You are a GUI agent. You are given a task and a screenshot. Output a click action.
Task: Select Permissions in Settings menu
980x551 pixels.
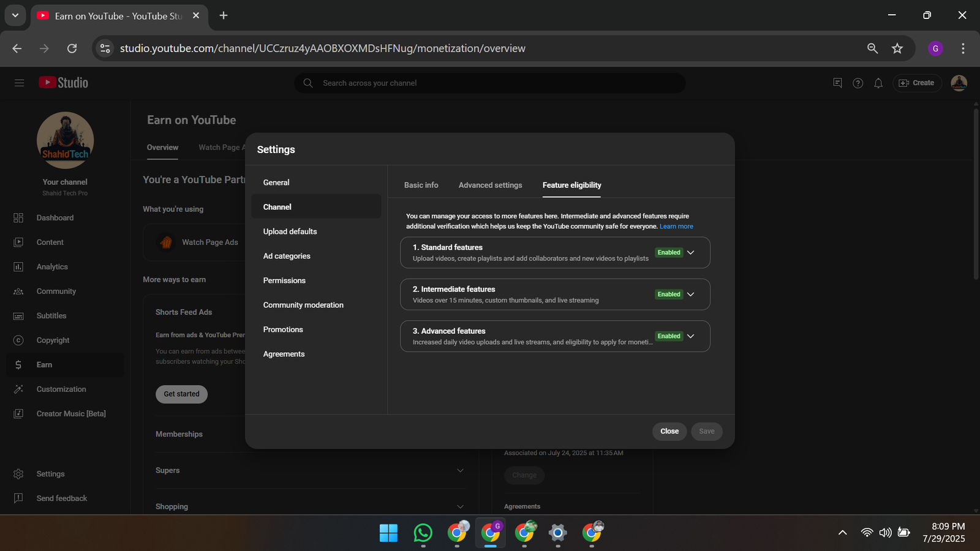[316, 280]
